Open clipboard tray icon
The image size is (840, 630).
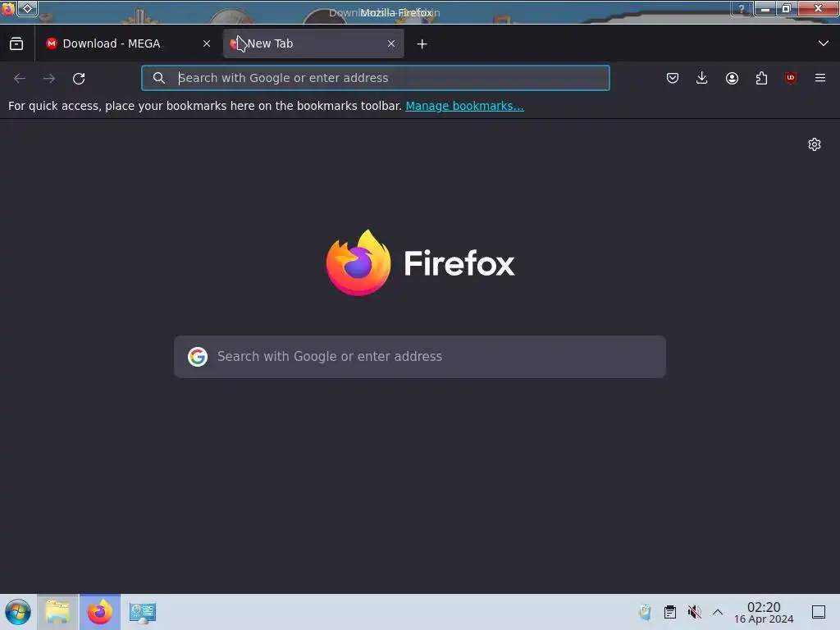(x=669, y=612)
